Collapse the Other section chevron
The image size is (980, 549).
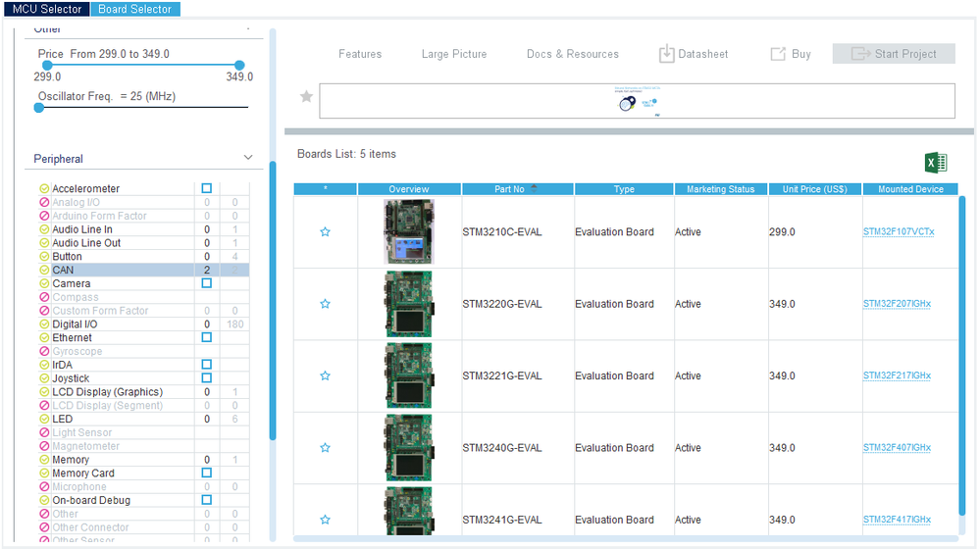248,28
